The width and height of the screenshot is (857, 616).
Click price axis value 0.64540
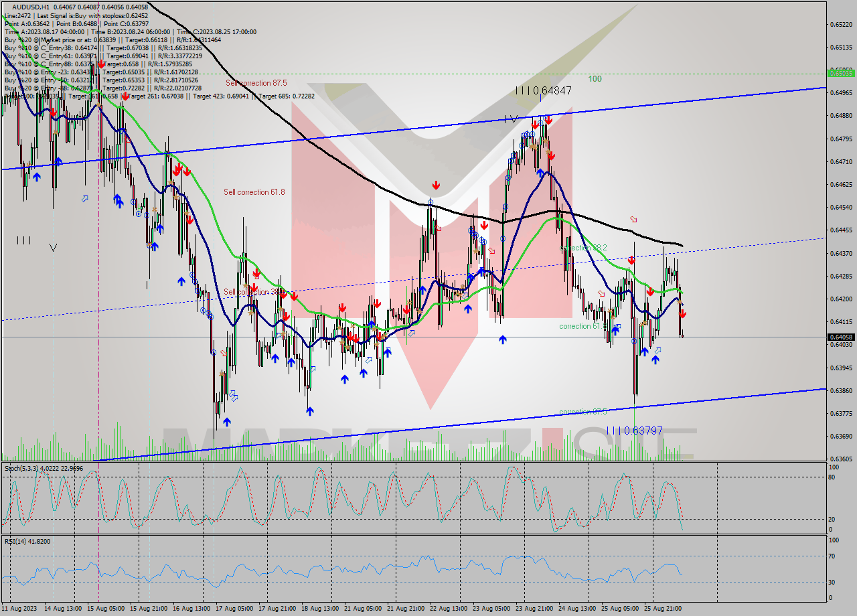tap(840, 208)
